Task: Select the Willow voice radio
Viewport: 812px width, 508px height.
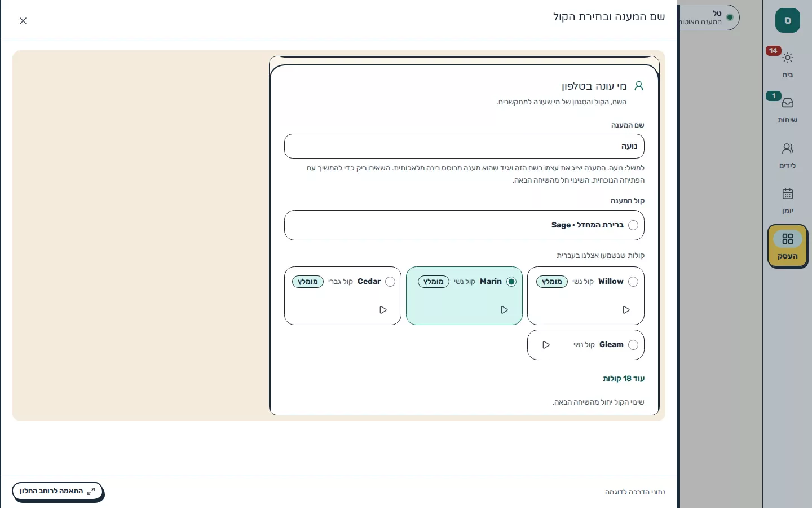Action: click(x=633, y=282)
